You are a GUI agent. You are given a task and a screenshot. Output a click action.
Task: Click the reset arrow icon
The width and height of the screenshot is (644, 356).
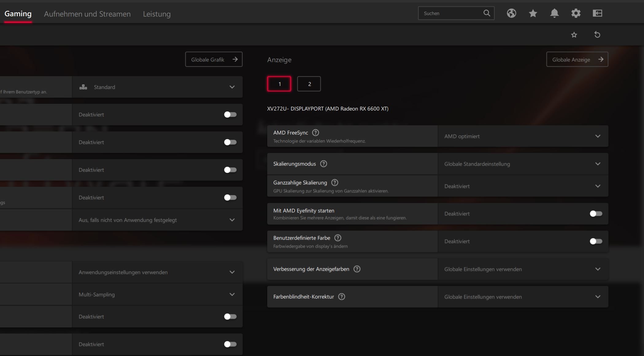tap(597, 35)
